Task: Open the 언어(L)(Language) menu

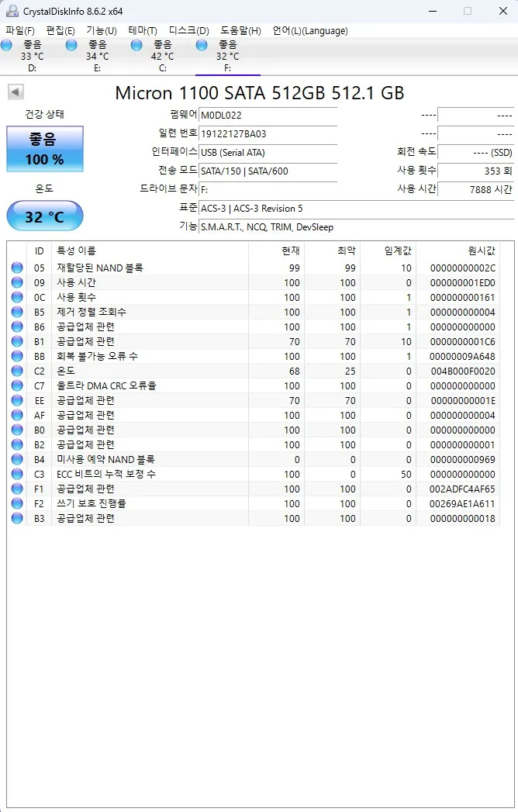Action: 310,30
